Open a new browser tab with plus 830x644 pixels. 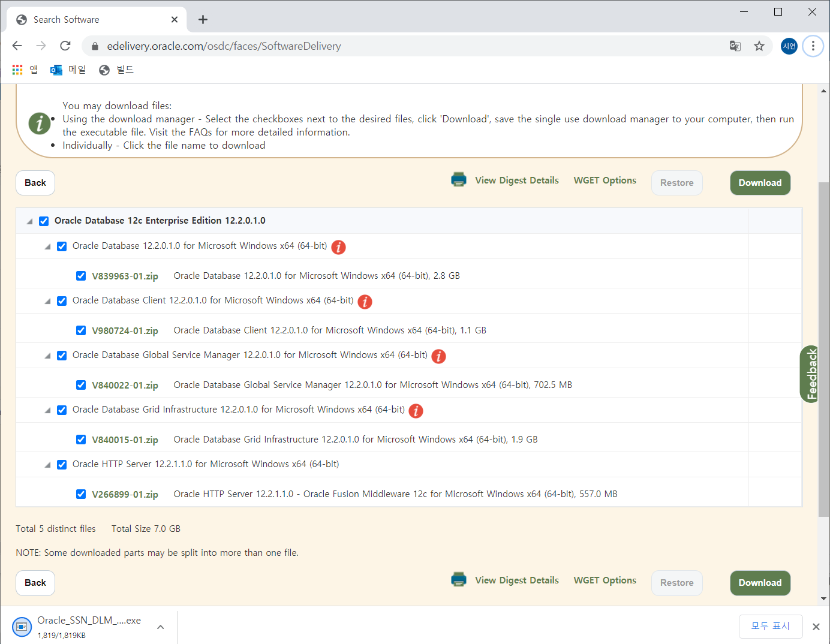pos(203,20)
